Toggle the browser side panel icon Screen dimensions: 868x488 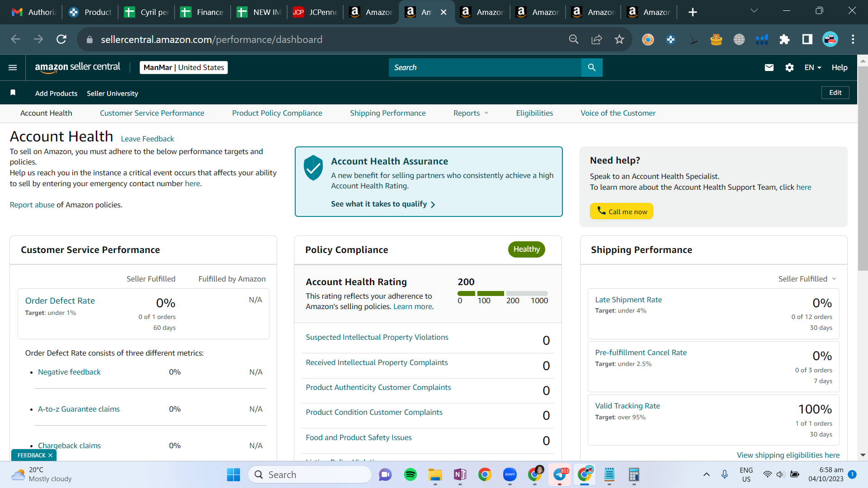807,40
